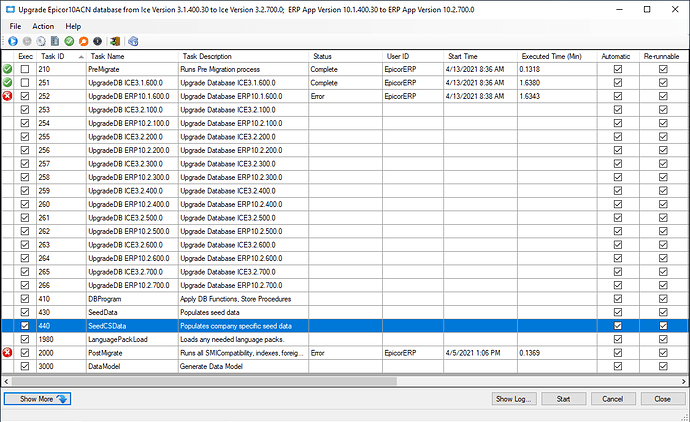Click the Start button

pos(564,399)
